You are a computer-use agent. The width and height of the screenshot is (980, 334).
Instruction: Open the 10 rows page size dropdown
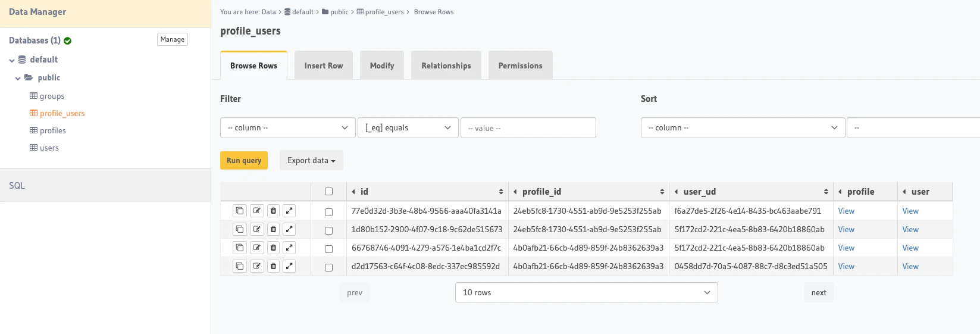pyautogui.click(x=587, y=292)
